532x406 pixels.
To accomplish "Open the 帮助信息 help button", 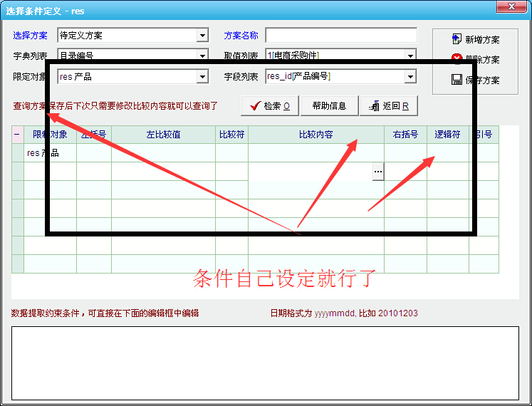I will click(x=328, y=106).
